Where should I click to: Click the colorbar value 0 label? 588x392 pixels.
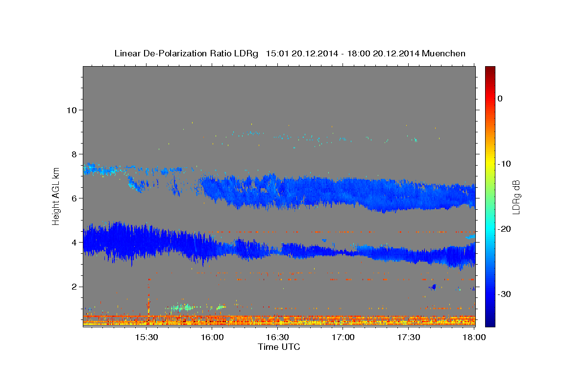coord(500,98)
